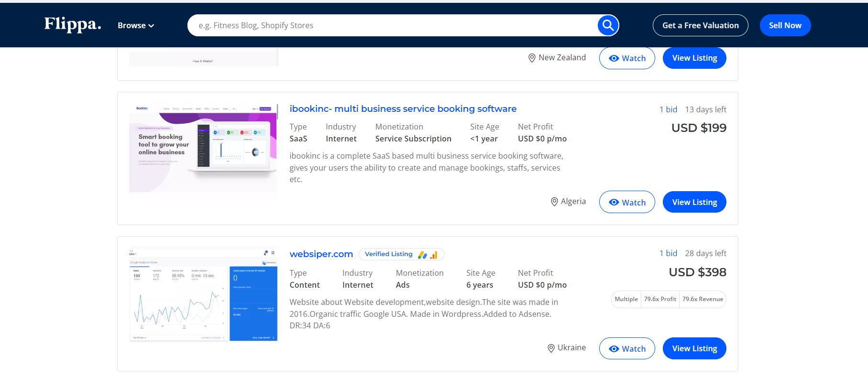Screen dimensions: 868x378
Task: Click the USD $199 price
Action: [699, 128]
